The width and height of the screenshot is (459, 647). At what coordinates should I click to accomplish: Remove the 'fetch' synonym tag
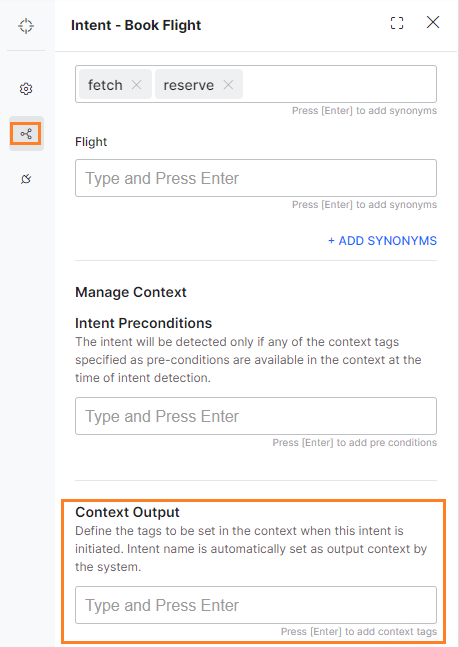[136, 85]
